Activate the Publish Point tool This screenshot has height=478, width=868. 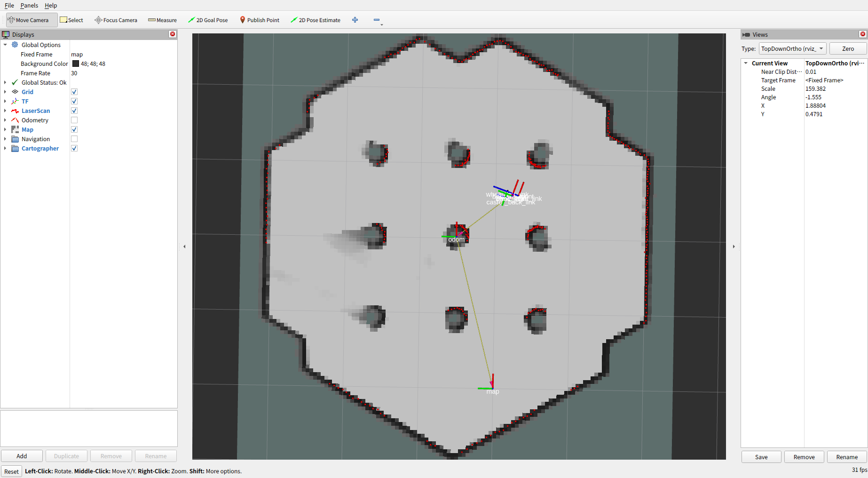click(259, 20)
